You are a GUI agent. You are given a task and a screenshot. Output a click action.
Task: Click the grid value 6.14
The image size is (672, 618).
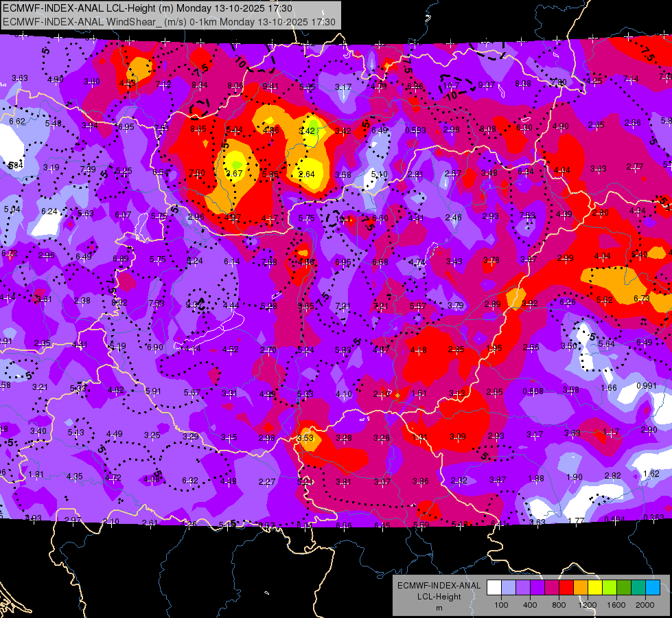pyautogui.click(x=232, y=261)
